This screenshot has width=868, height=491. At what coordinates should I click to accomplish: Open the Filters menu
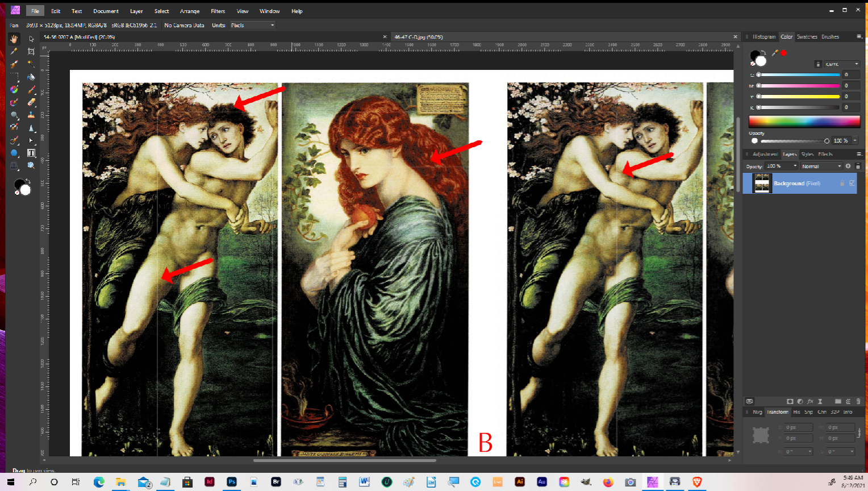pos(218,11)
